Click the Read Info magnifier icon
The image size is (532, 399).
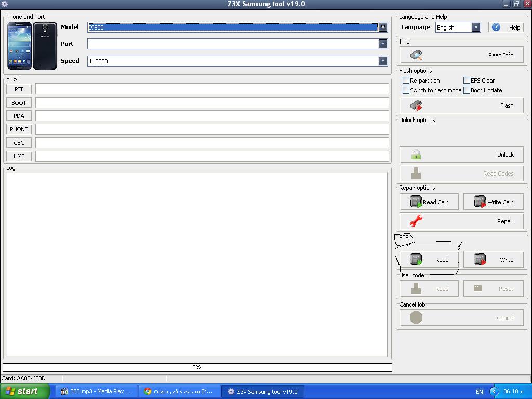coord(416,55)
